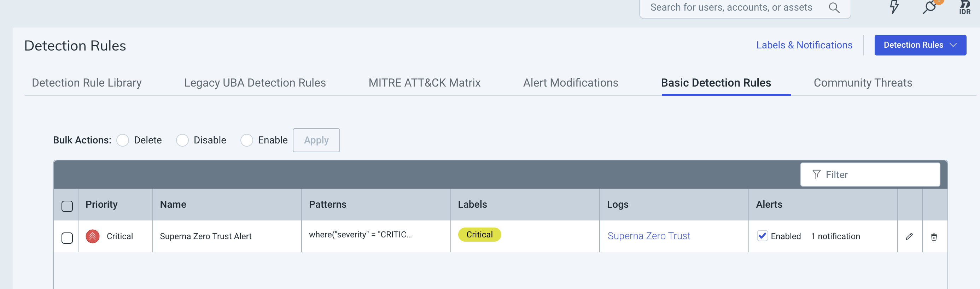Open the Community Threats tab
The image size is (980, 289).
(x=862, y=83)
